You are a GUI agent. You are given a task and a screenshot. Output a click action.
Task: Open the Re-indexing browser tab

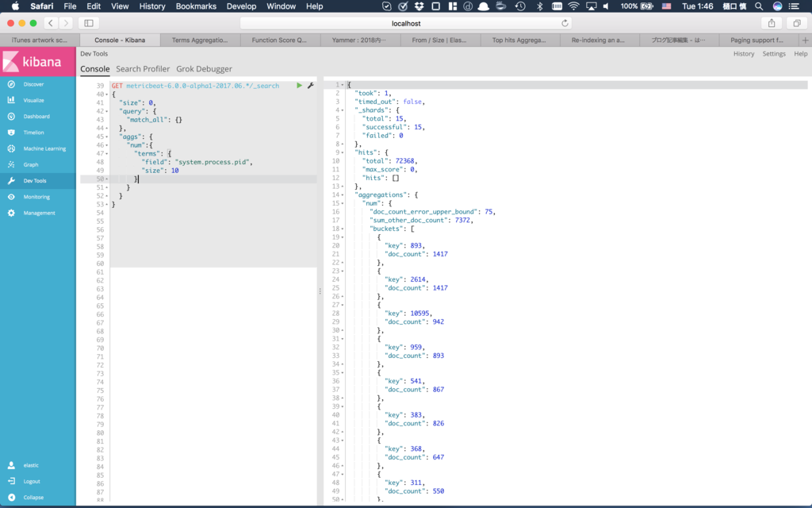point(599,40)
